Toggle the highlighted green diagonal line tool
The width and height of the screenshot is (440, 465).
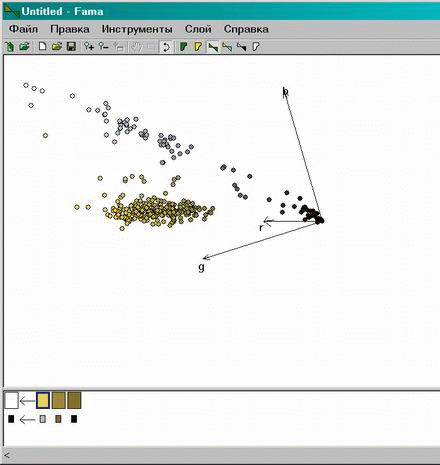click(x=213, y=47)
